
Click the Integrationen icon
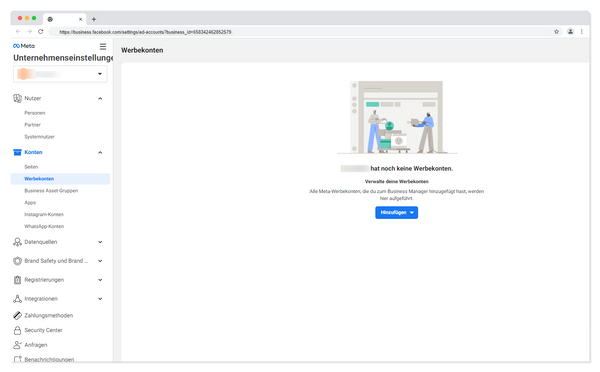(x=17, y=299)
